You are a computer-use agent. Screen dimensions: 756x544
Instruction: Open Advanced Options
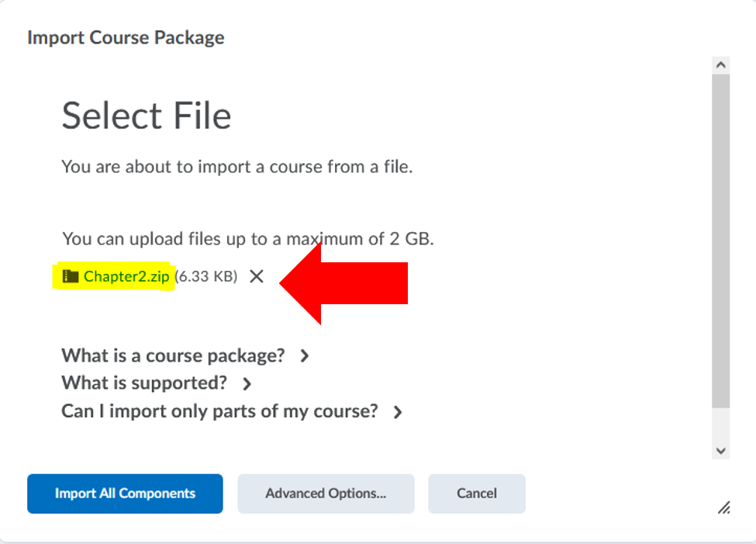pyautogui.click(x=326, y=494)
